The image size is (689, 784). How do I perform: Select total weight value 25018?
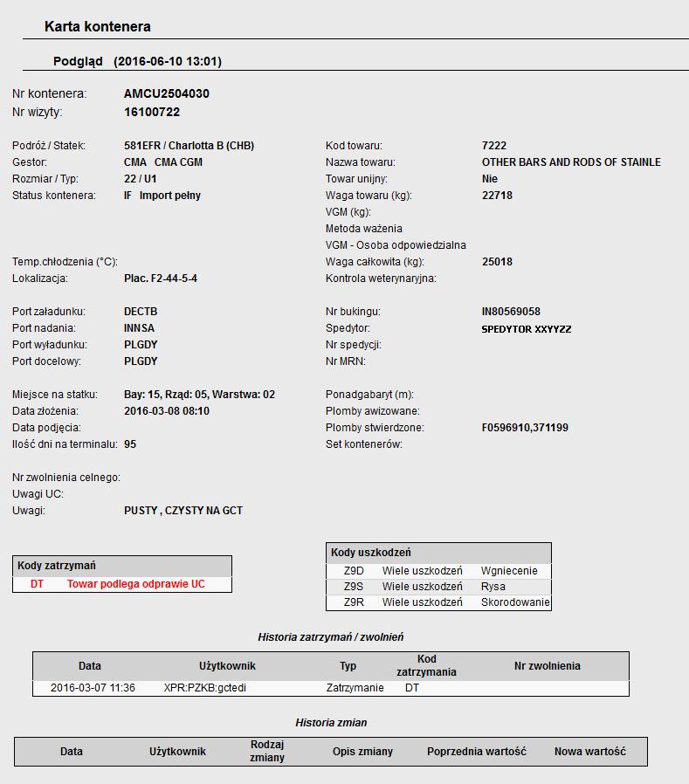click(497, 262)
